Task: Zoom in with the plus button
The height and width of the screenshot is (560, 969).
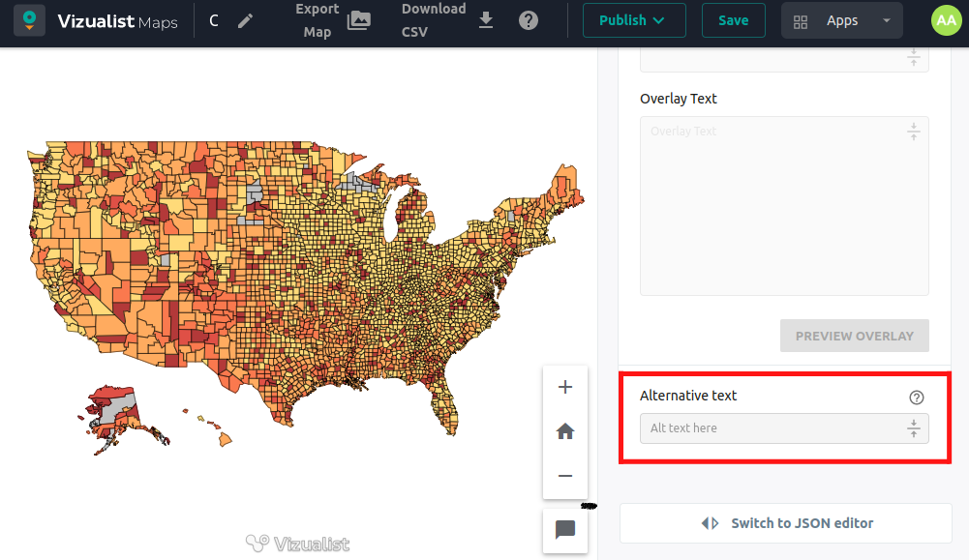Action: pos(565,388)
